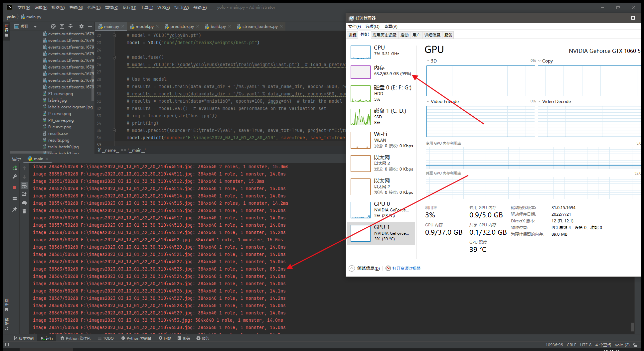Toggle soft wrap in run console

pos(24,185)
